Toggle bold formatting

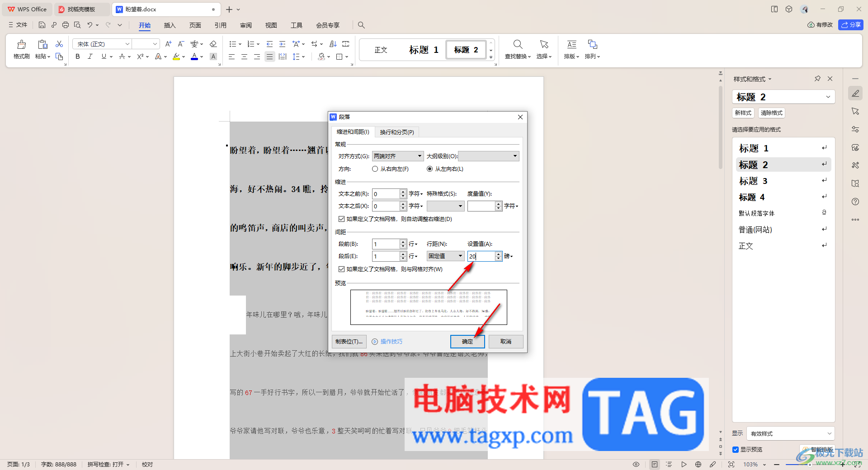pos(78,56)
